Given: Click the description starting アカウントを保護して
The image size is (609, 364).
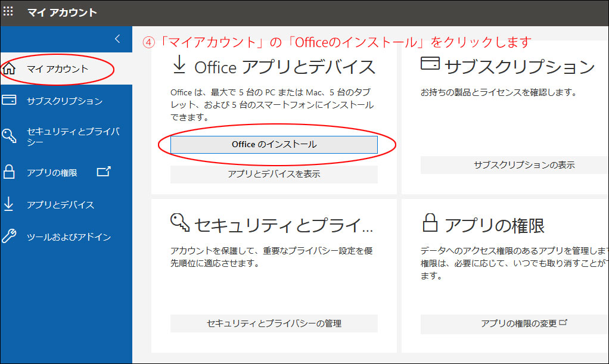Looking at the screenshot, I should pyautogui.click(x=272, y=257).
